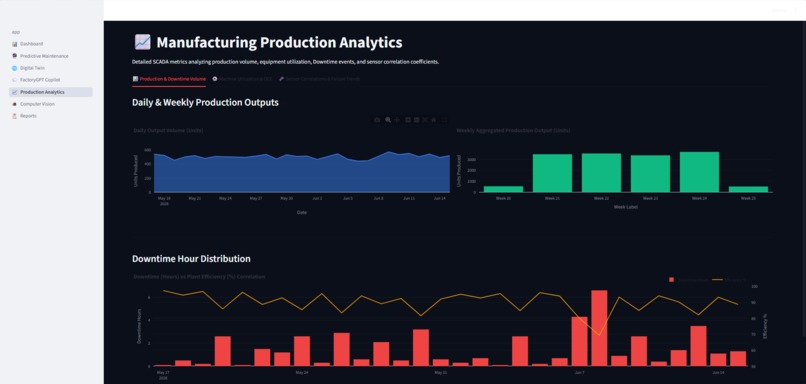The width and height of the screenshot is (806, 384).
Task: Click Zoom out button in chart modebar
Action: click(x=416, y=120)
